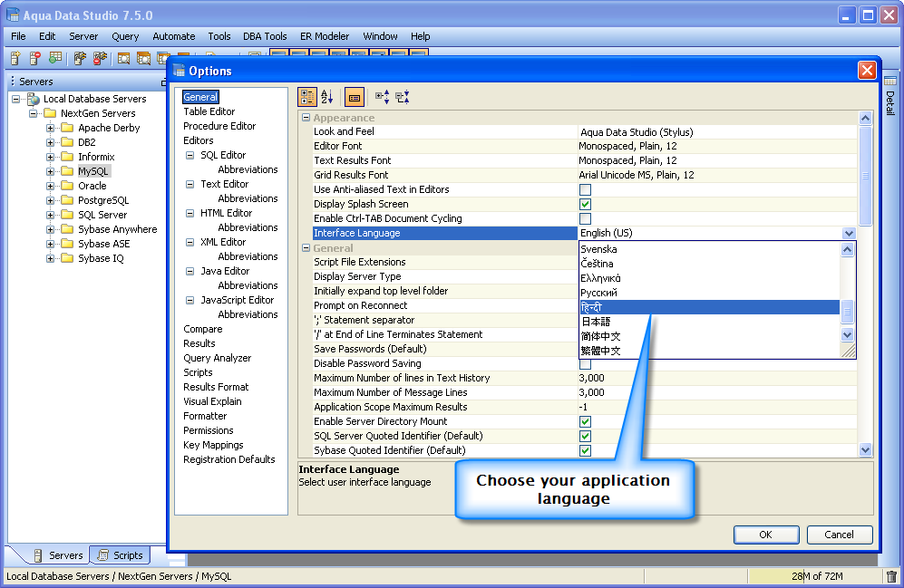Image resolution: width=904 pixels, height=588 pixels.
Task: Click properties grid scroll down arrow
Action: click(865, 449)
